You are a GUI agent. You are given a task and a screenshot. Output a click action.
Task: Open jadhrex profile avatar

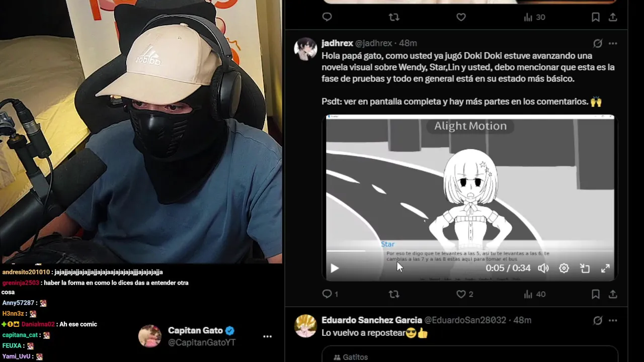(305, 49)
